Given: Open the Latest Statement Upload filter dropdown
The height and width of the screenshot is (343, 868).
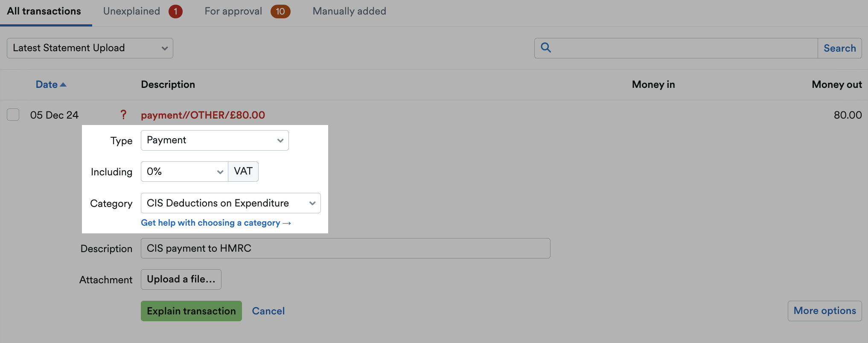Looking at the screenshot, I should (90, 48).
